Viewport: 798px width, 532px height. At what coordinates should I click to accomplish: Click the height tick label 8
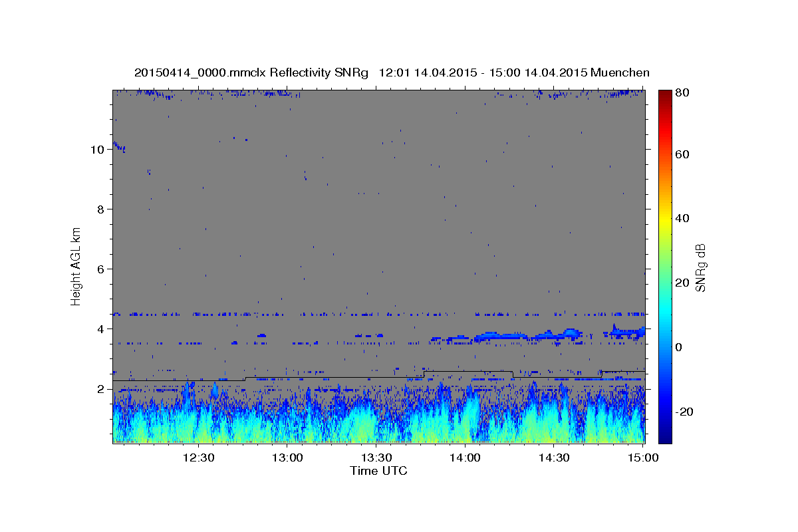[x=100, y=209]
